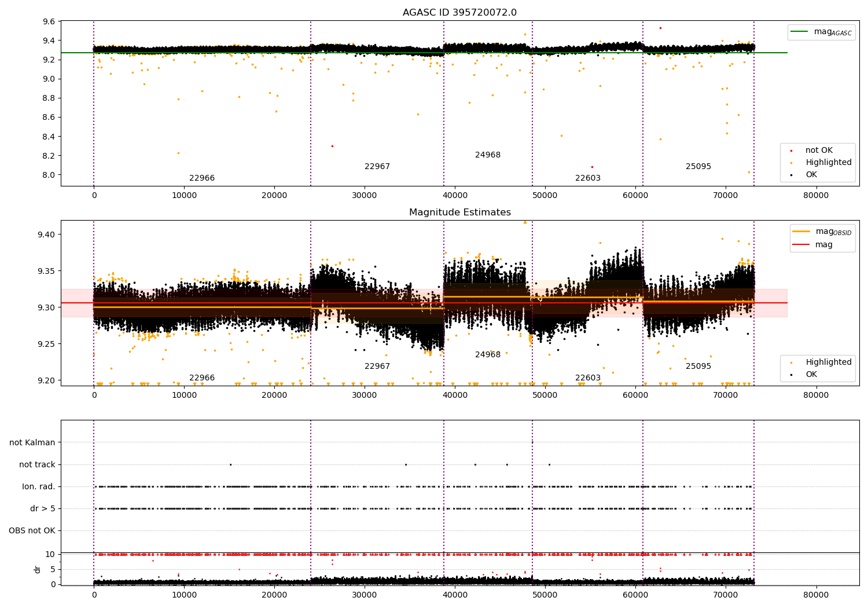
Task: Select OBSID label 24968 in Magnitude Estimates panel
Action: (488, 355)
